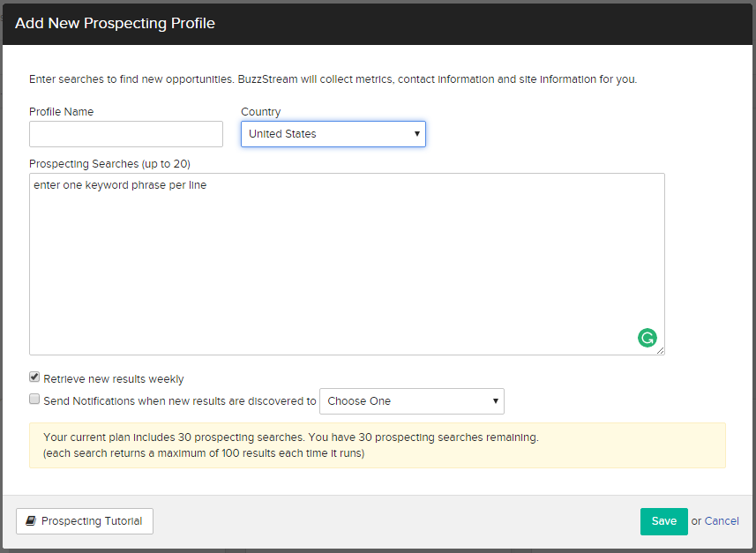Click the checkmark in the weekly results checkbox
The height and width of the screenshot is (553, 756).
point(34,377)
